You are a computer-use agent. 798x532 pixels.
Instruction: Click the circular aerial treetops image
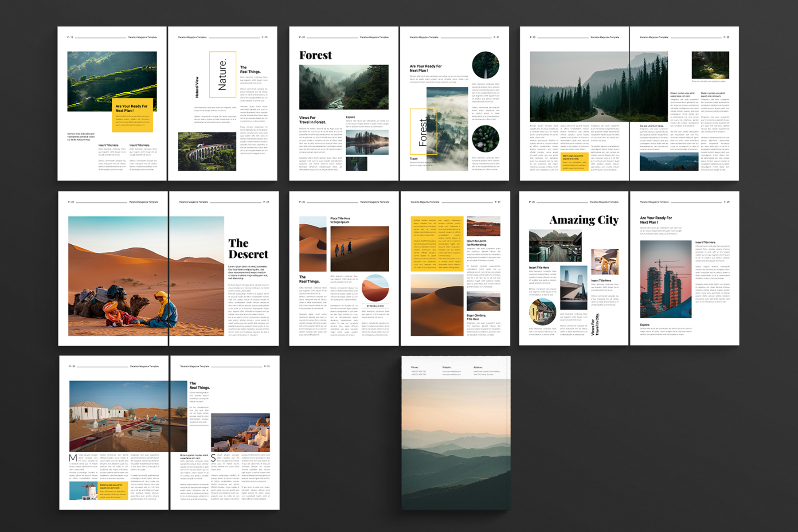pos(485,139)
